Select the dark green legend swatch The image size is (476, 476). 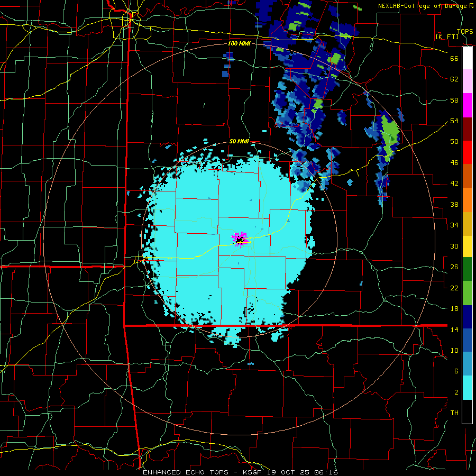click(x=467, y=269)
